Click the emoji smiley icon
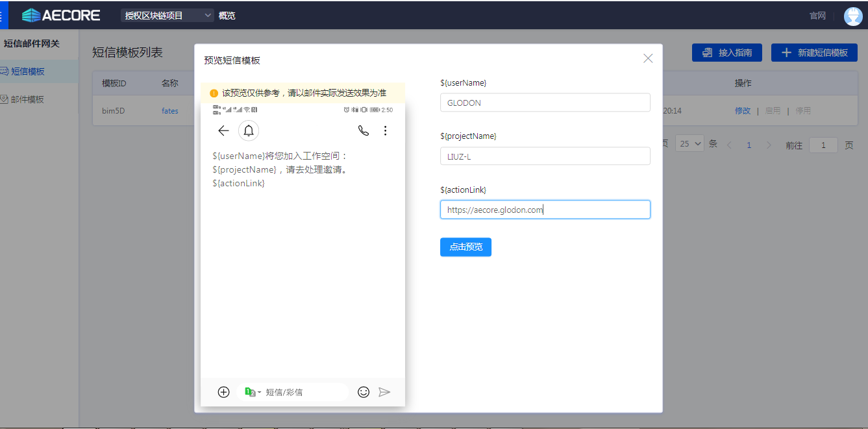 pyautogui.click(x=364, y=392)
